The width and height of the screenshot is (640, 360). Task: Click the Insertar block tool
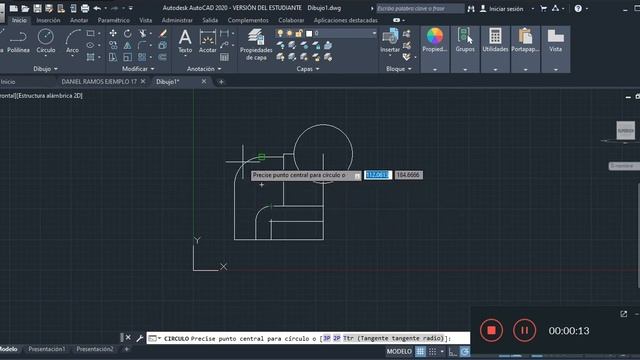click(x=390, y=41)
